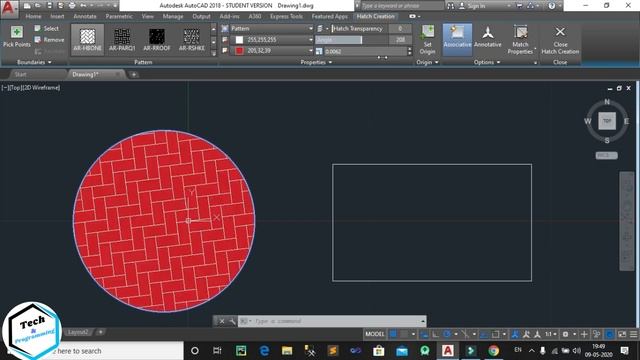Open File Explorer from the taskbar

(x=287, y=351)
